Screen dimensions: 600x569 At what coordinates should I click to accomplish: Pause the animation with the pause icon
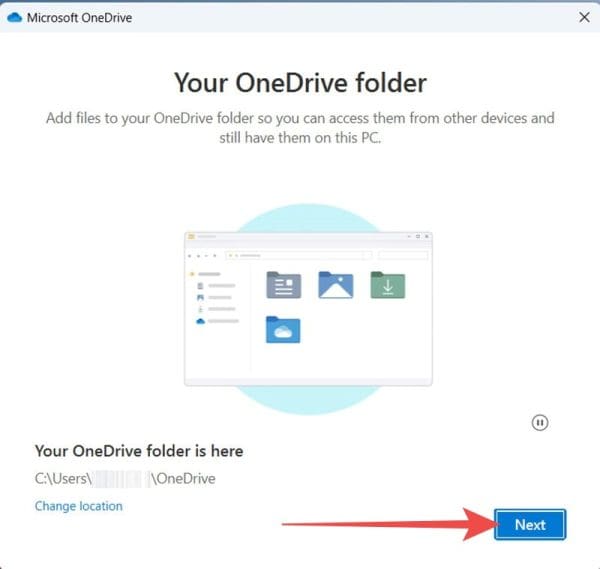tap(540, 423)
